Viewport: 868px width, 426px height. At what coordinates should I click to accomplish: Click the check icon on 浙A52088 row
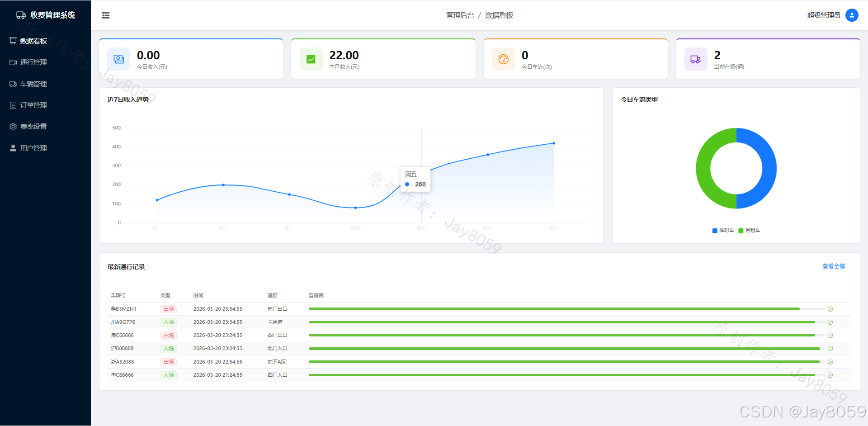point(830,362)
